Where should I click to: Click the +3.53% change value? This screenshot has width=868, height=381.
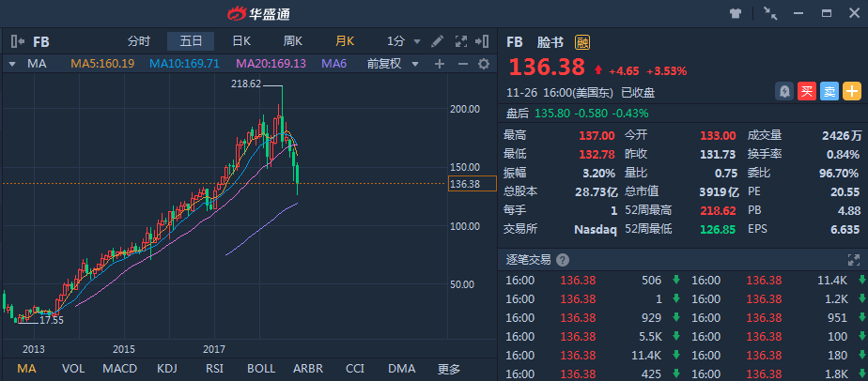[x=667, y=70]
